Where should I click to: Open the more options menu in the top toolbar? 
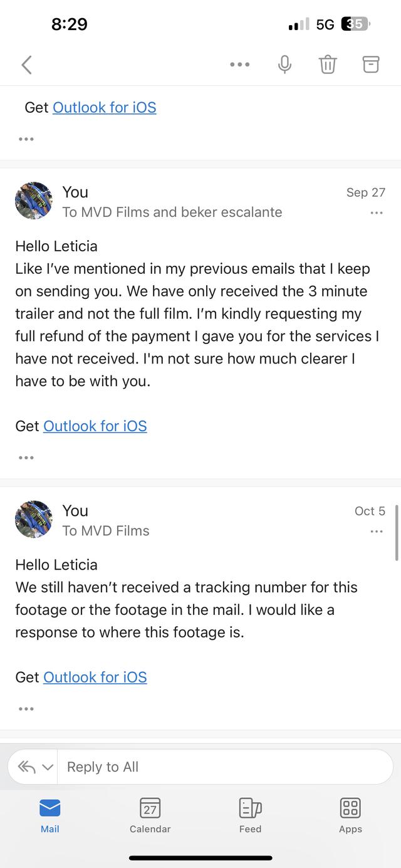pyautogui.click(x=239, y=65)
